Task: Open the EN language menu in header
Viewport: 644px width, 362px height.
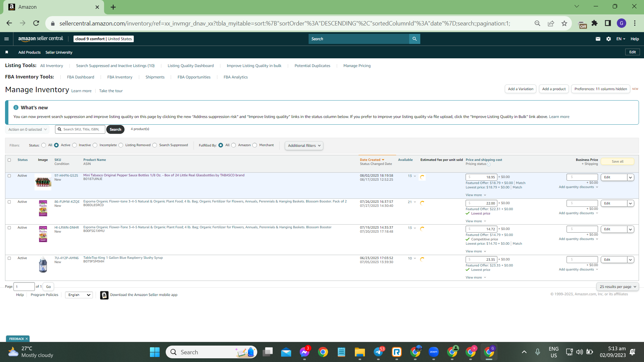Action: click(621, 39)
